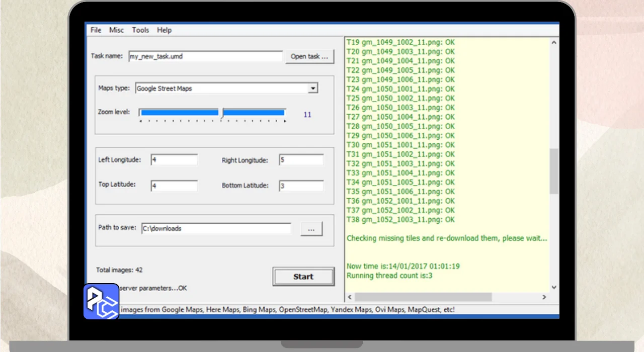Screen dimensions: 644x352
Task: Open the Misc menu
Action: tap(116, 30)
